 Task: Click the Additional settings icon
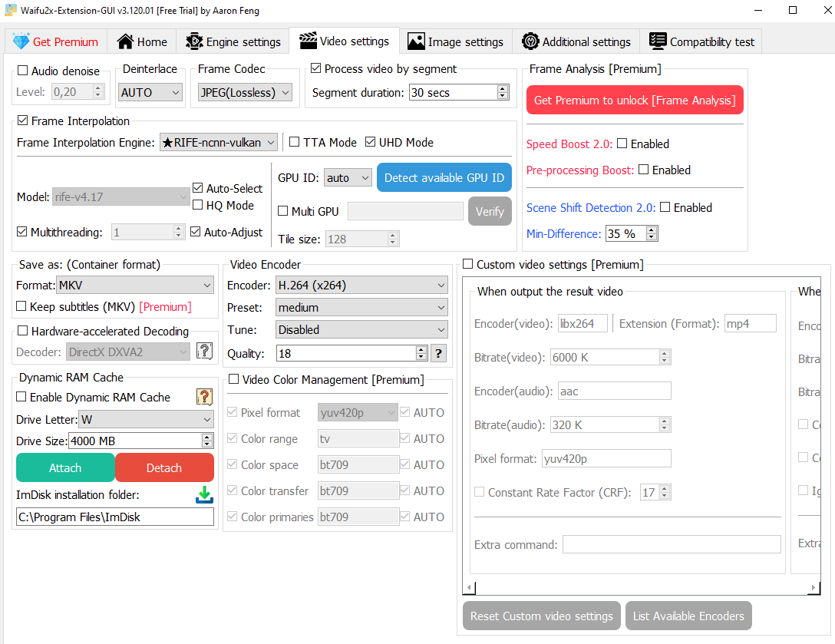point(530,41)
